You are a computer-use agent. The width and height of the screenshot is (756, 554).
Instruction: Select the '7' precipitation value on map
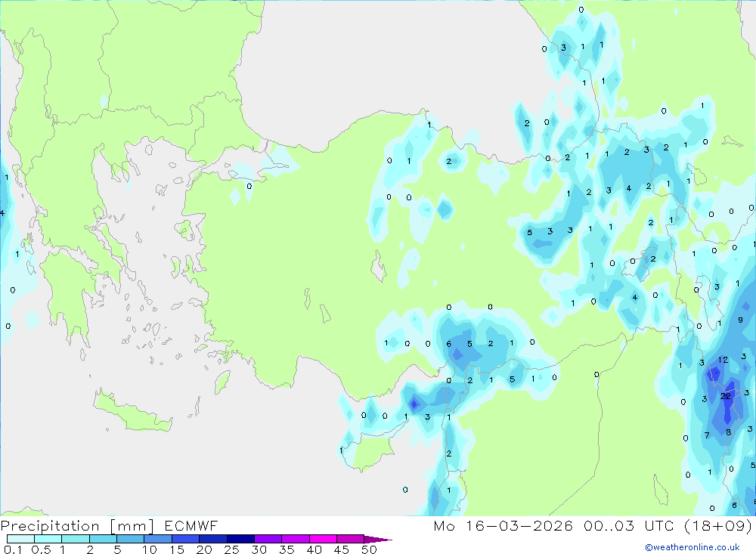click(x=707, y=435)
